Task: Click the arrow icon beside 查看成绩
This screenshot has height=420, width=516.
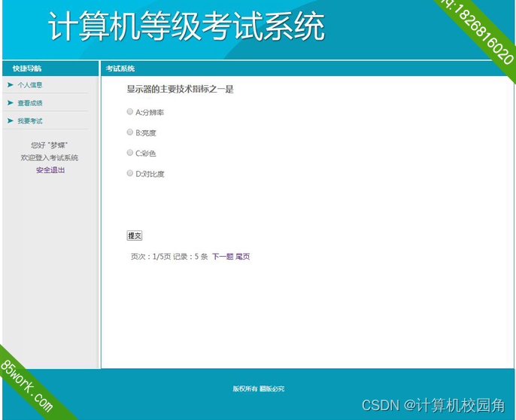Action: [x=11, y=103]
